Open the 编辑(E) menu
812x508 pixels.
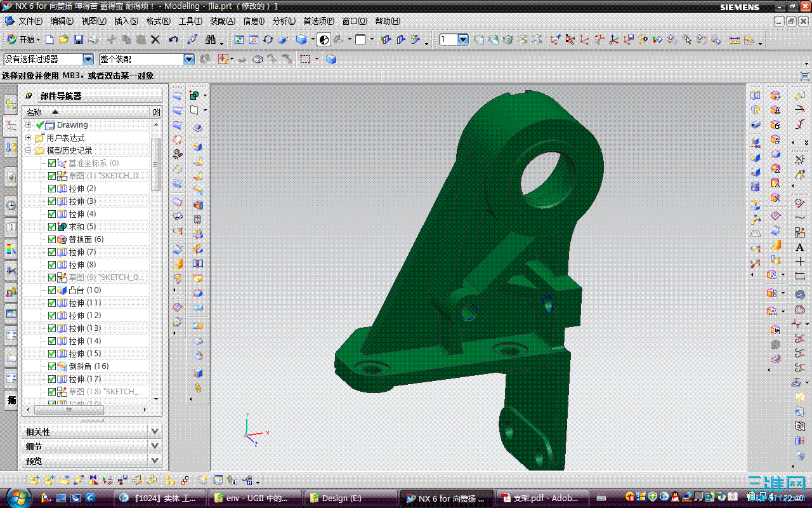62,21
